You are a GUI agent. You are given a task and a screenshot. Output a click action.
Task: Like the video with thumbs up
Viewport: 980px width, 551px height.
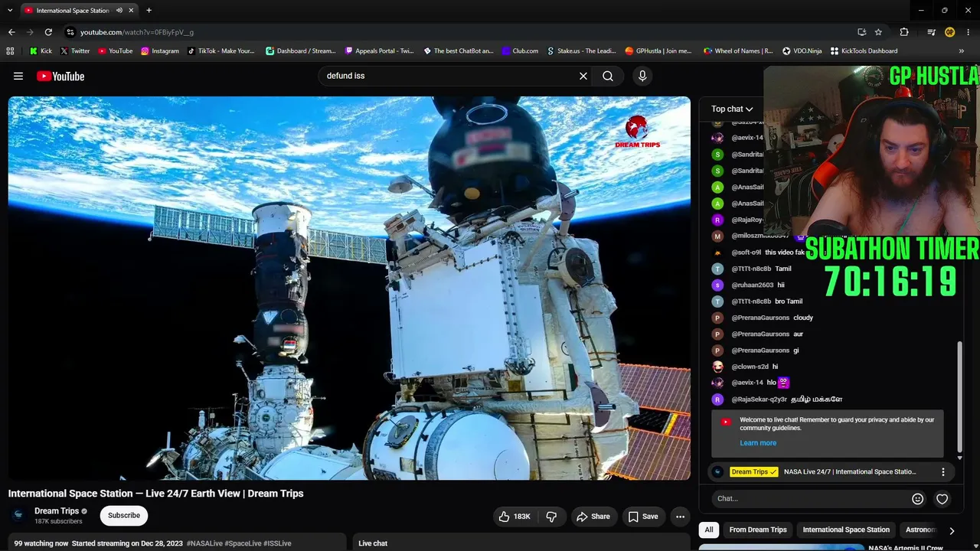pyautogui.click(x=514, y=517)
